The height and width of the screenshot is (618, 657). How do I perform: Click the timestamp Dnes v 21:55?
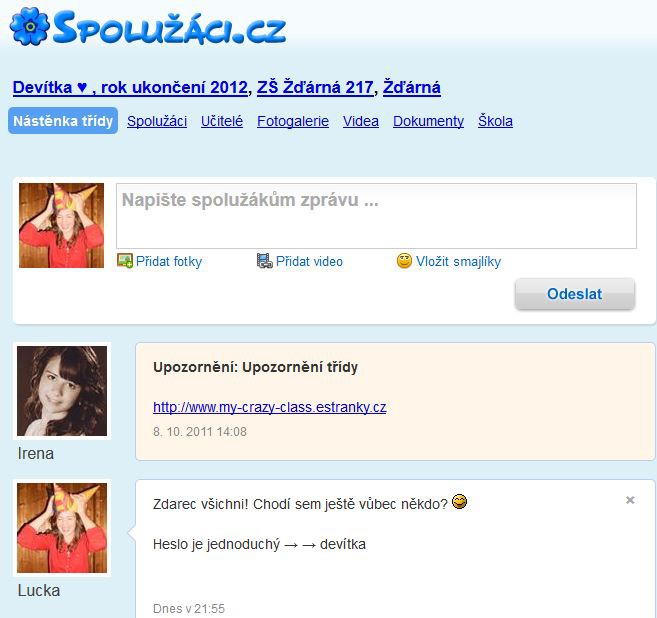[x=189, y=608]
